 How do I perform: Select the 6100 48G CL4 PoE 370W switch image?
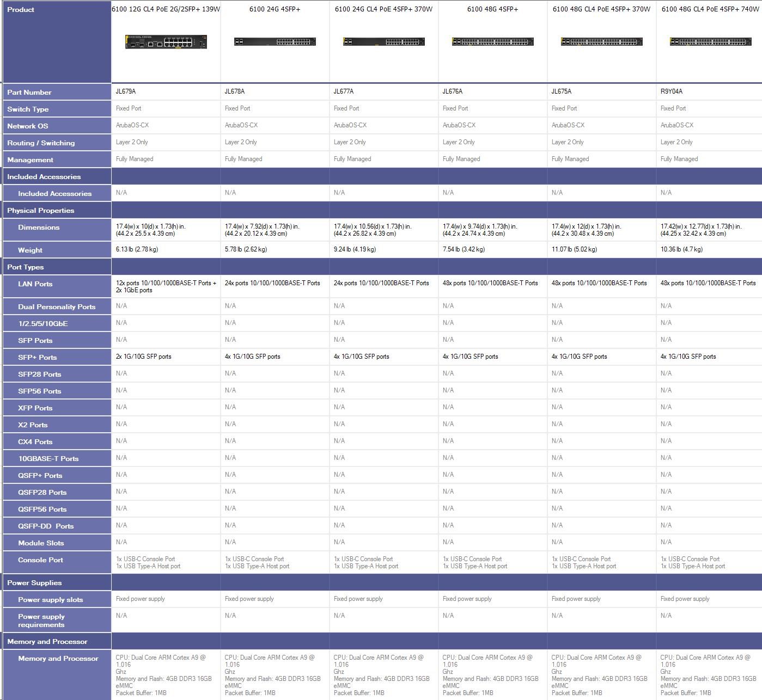pos(601,42)
